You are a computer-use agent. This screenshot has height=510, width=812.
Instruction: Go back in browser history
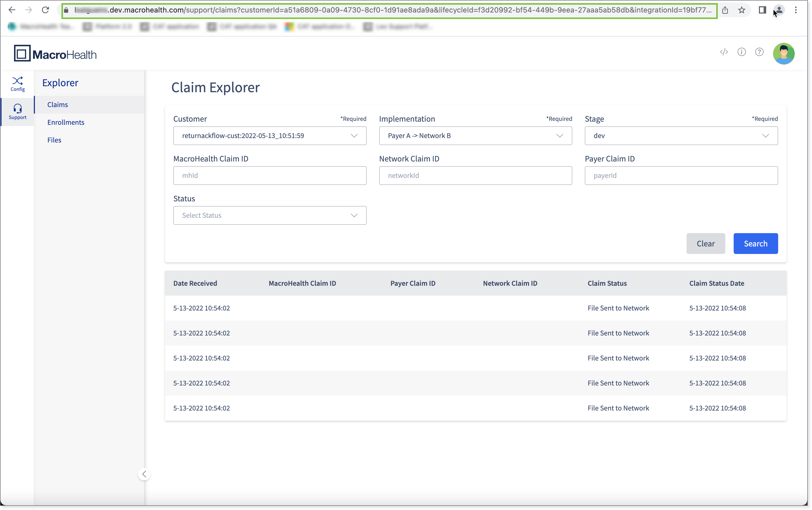click(12, 10)
